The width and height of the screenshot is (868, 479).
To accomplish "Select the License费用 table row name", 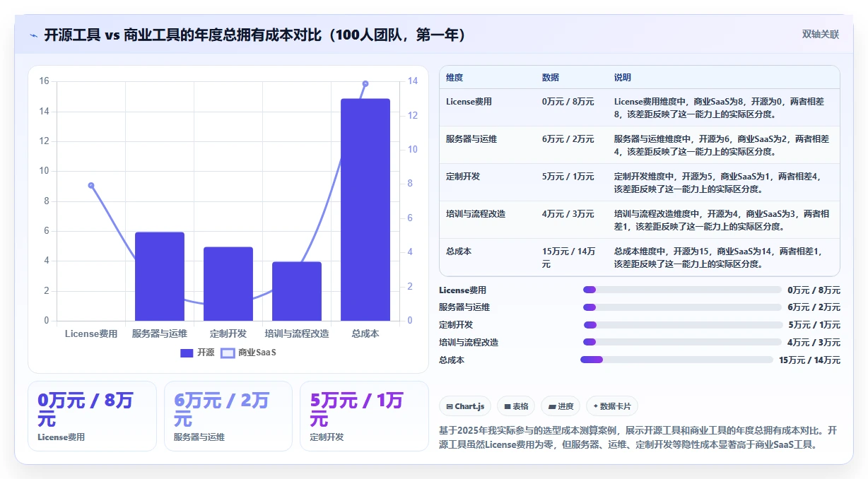I will (x=469, y=102).
